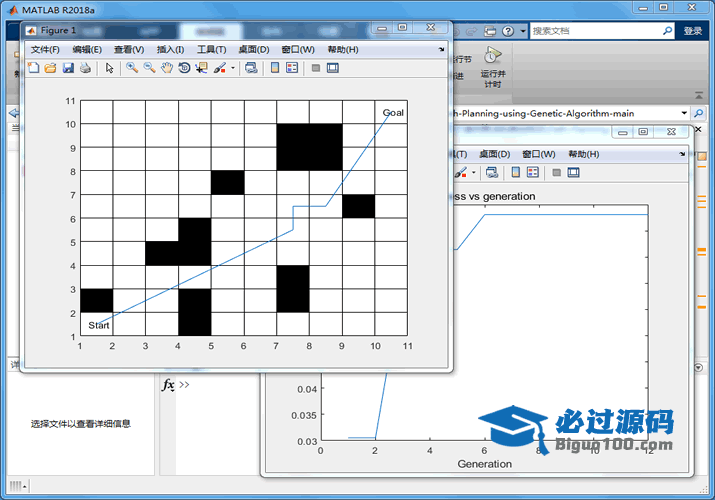Open 编辑(E) menu in Figure 1
This screenshot has width=715, height=500.
pos(87,49)
